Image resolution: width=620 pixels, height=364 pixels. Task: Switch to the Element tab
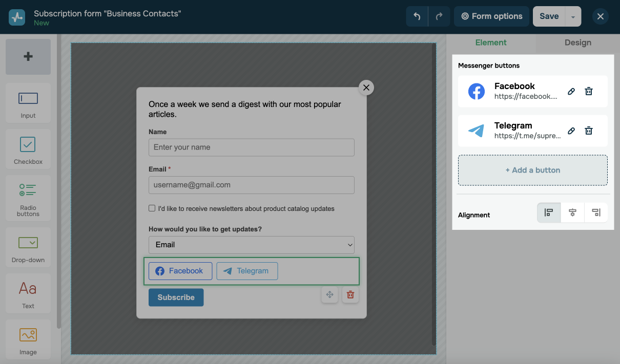click(x=490, y=43)
